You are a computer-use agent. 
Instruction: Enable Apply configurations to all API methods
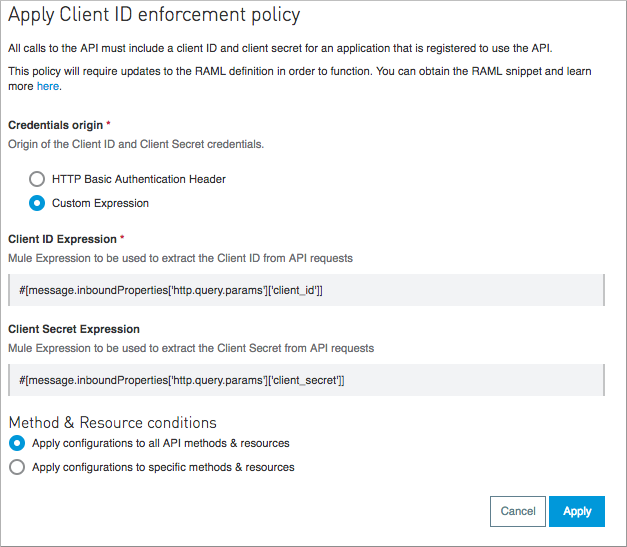(16, 443)
